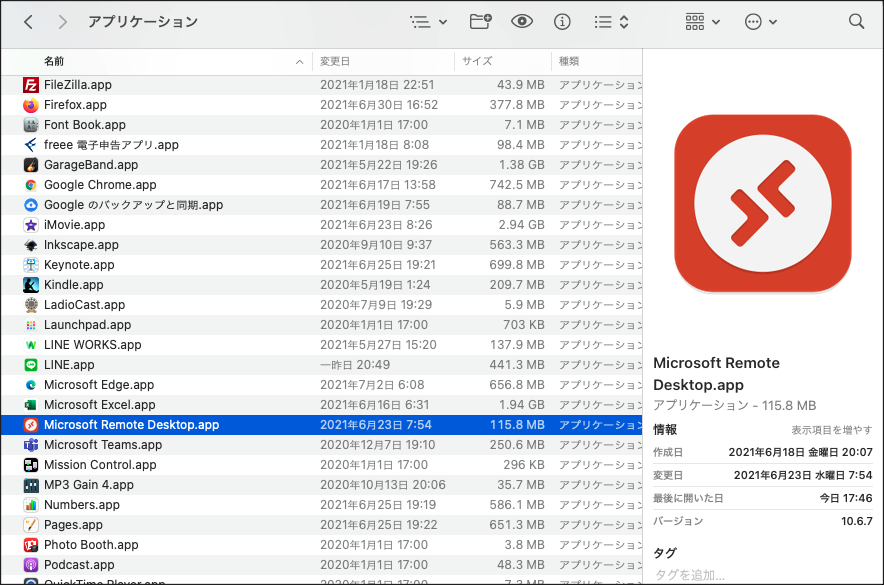The image size is (884, 585).
Task: Sort by the 名前 column header
Action: [x=54, y=61]
